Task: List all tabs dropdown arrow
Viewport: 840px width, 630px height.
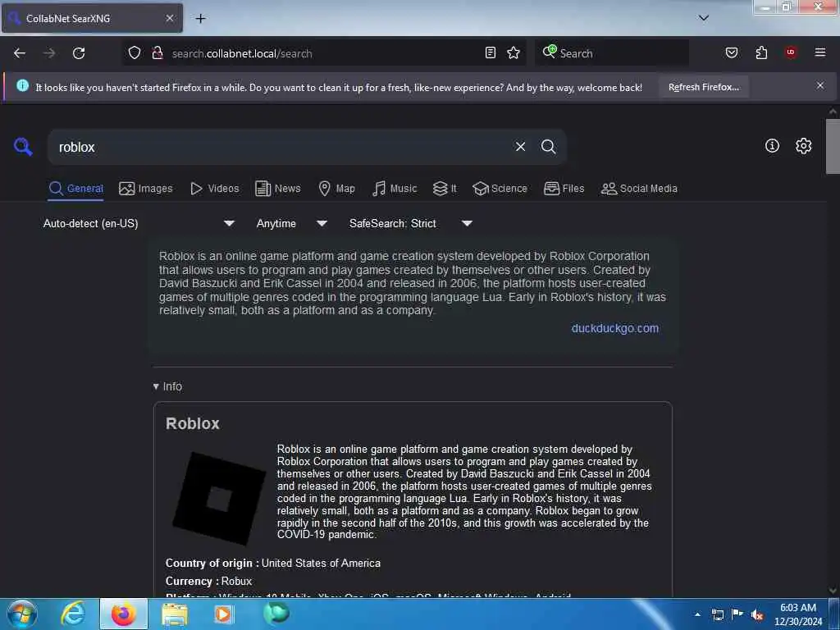Action: (x=704, y=18)
